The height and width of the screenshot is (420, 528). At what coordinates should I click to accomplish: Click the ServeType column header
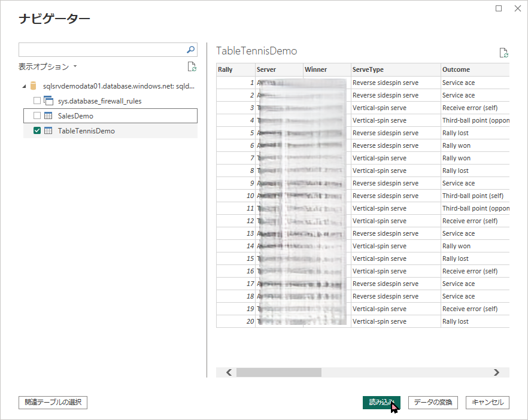pos(395,69)
